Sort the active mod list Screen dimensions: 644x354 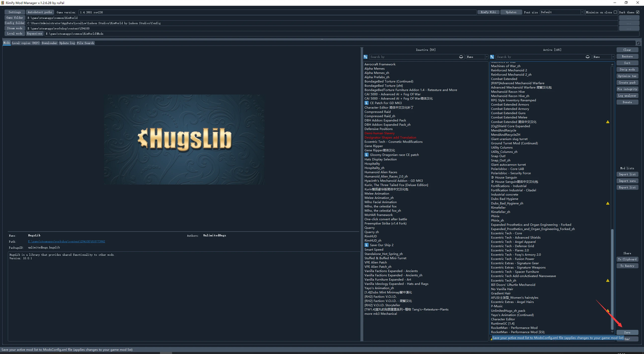(x=627, y=63)
